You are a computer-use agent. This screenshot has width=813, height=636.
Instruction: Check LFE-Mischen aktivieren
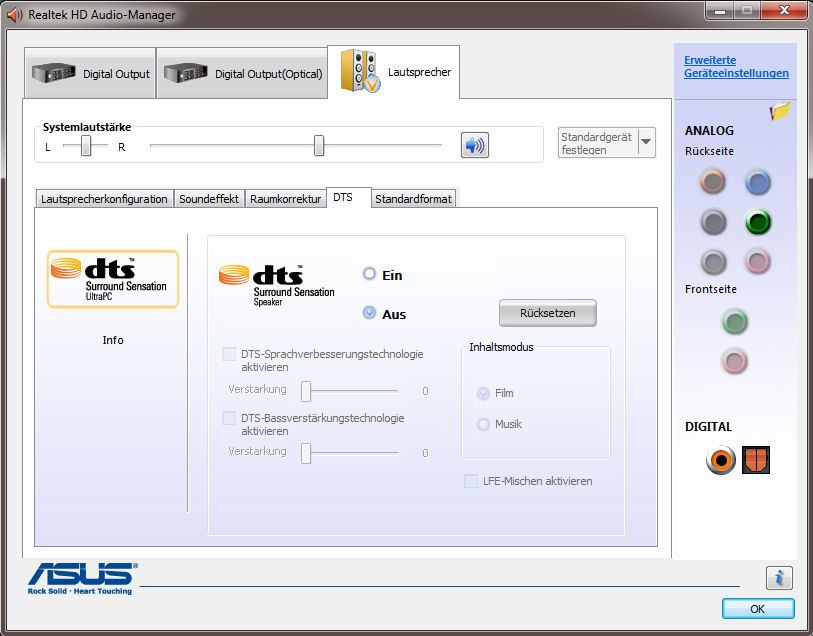click(471, 481)
